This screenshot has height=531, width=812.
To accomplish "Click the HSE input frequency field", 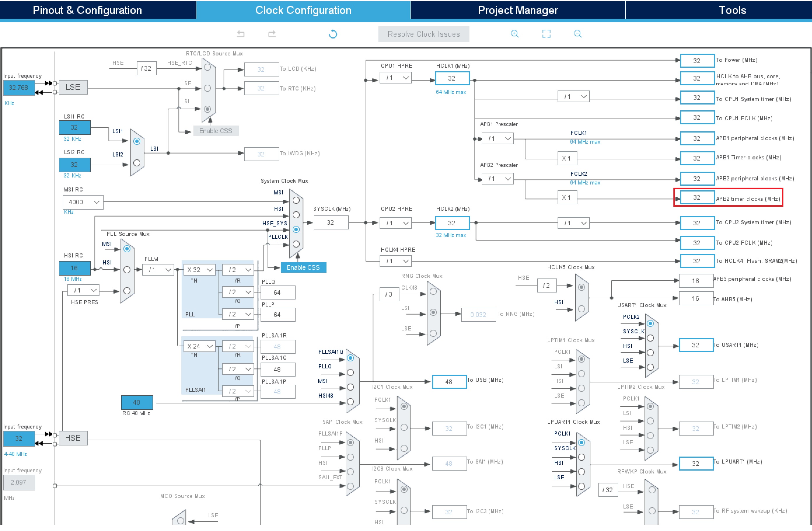I will coord(19,438).
